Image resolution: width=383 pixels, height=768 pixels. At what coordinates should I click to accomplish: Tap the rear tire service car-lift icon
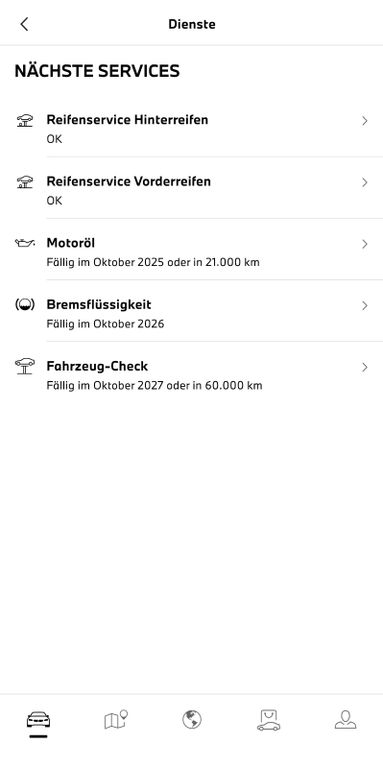(x=24, y=120)
